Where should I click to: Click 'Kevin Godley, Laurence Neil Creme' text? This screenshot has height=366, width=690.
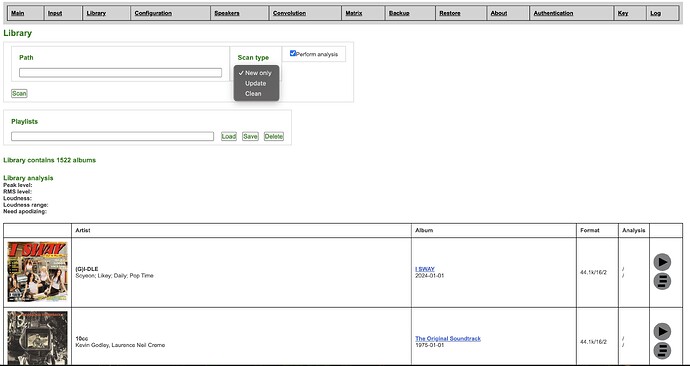(x=120, y=345)
